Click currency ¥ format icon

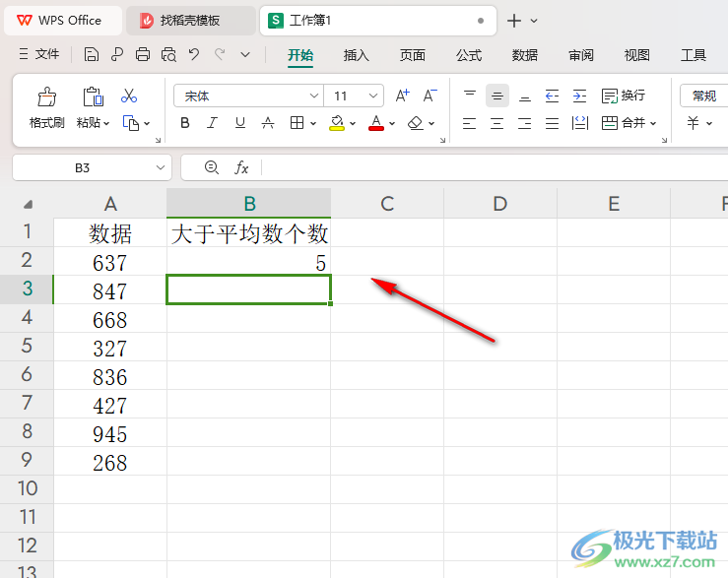coord(694,123)
